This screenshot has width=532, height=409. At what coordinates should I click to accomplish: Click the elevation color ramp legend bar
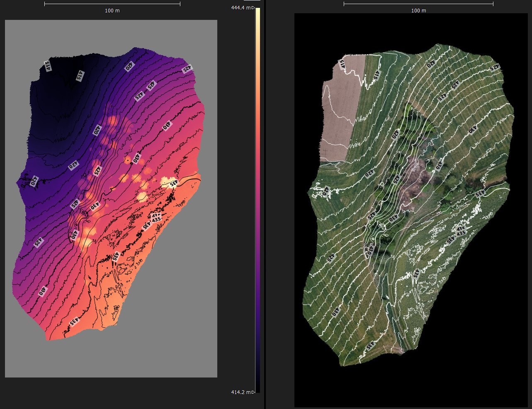click(x=258, y=200)
